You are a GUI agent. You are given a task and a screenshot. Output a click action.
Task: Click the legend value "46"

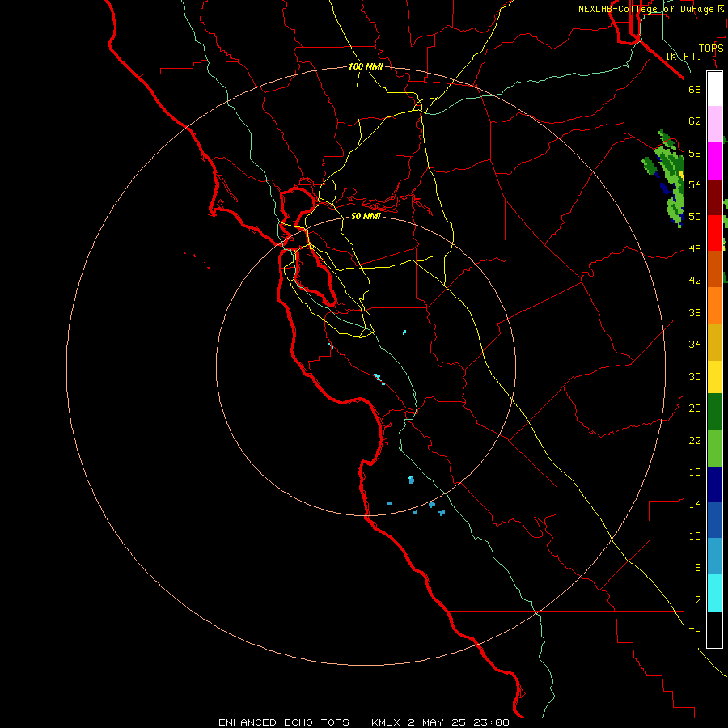coord(695,249)
